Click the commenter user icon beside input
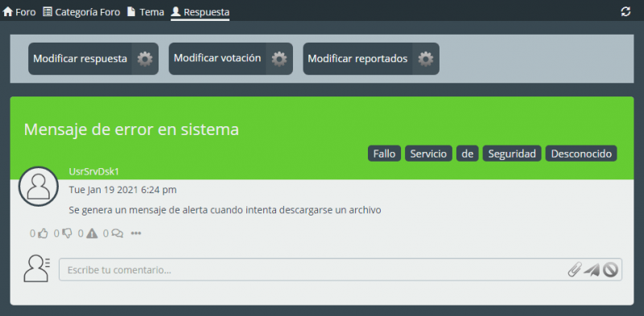Image resolution: width=644 pixels, height=316 pixels. [x=36, y=269]
